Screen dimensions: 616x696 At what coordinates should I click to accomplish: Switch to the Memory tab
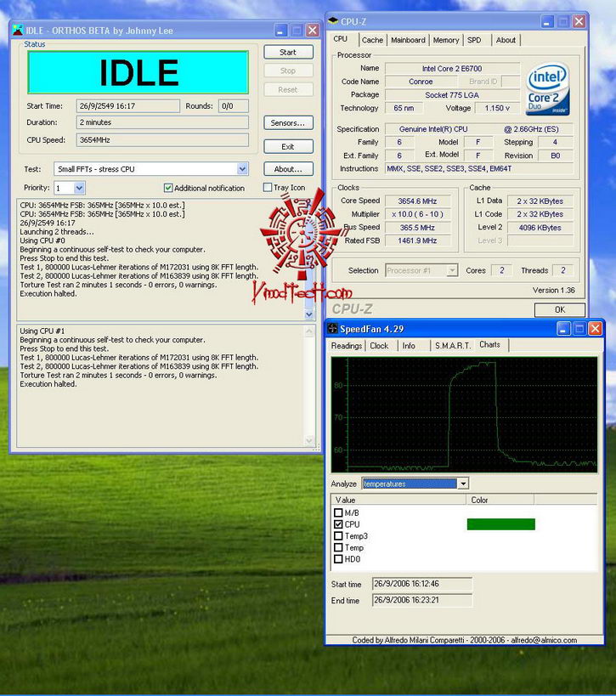pos(446,40)
